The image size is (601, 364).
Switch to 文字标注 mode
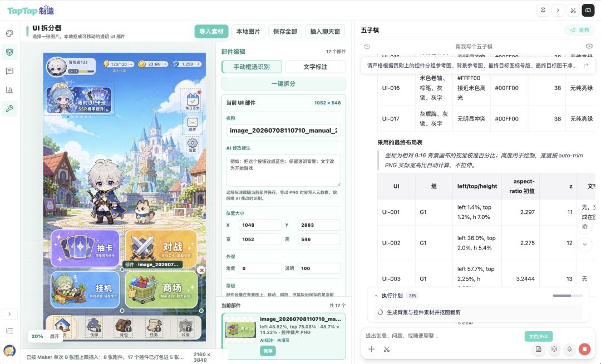[315, 67]
